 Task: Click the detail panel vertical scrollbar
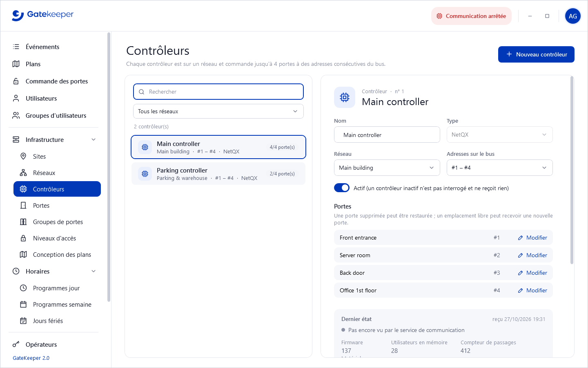click(x=572, y=170)
